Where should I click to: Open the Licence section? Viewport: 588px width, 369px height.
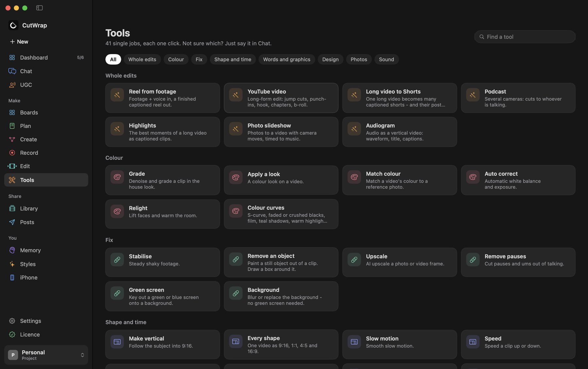46,335
